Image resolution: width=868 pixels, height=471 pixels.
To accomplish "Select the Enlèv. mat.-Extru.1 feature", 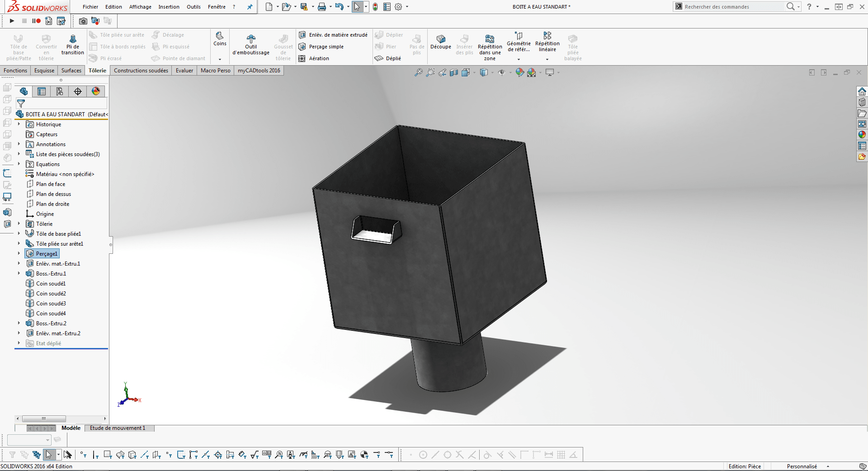I will (x=58, y=263).
